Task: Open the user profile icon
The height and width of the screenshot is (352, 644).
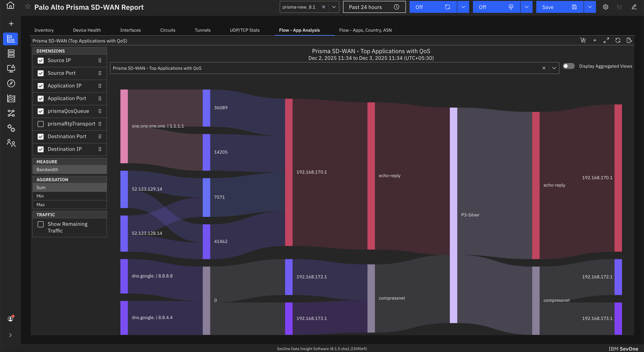Action: point(10,318)
